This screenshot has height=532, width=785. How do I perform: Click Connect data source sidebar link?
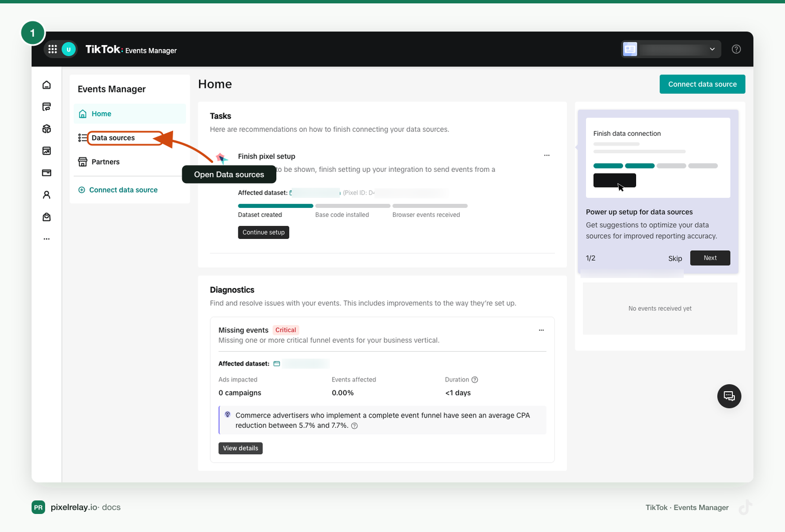coord(118,190)
